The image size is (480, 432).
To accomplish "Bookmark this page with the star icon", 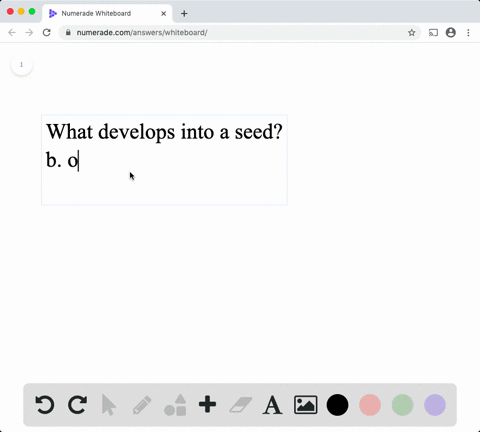I will coord(412,32).
